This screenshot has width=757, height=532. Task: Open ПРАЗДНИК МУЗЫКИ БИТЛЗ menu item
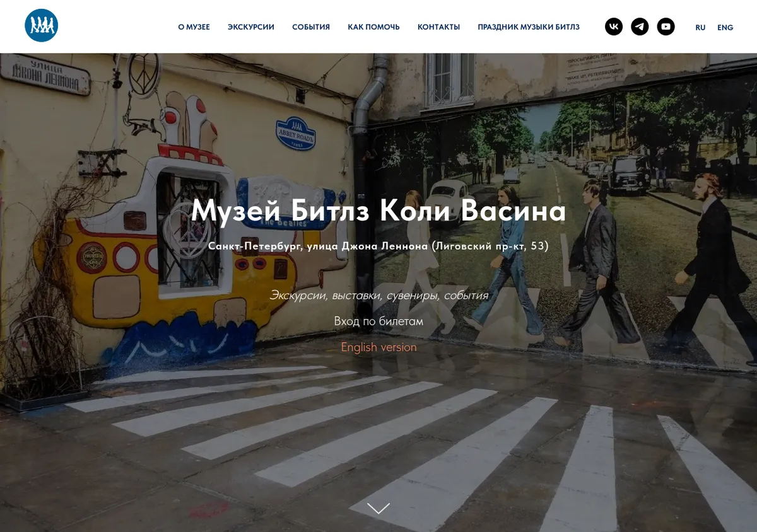[x=529, y=27]
